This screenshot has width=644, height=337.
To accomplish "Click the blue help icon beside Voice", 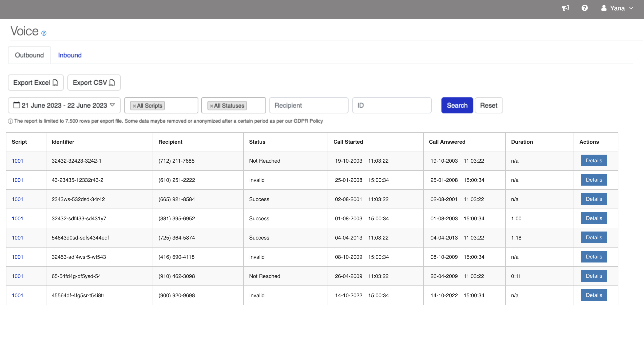I will (x=44, y=33).
